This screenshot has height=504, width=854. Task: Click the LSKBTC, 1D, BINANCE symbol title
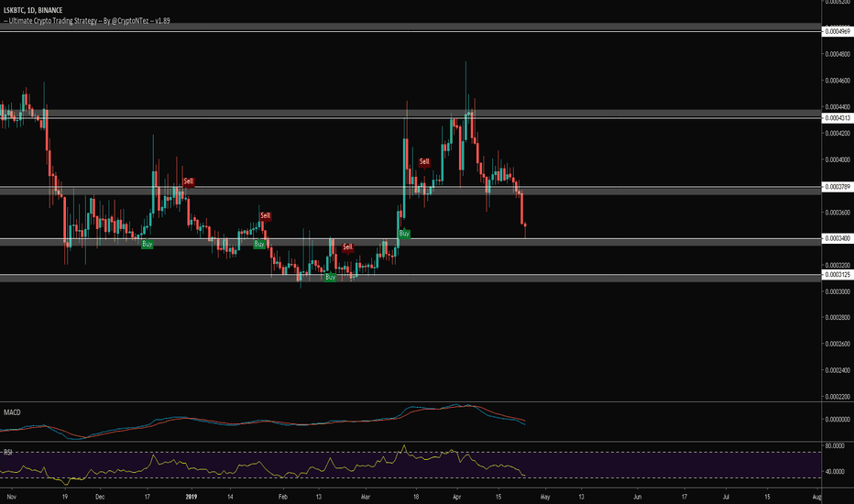click(33, 10)
